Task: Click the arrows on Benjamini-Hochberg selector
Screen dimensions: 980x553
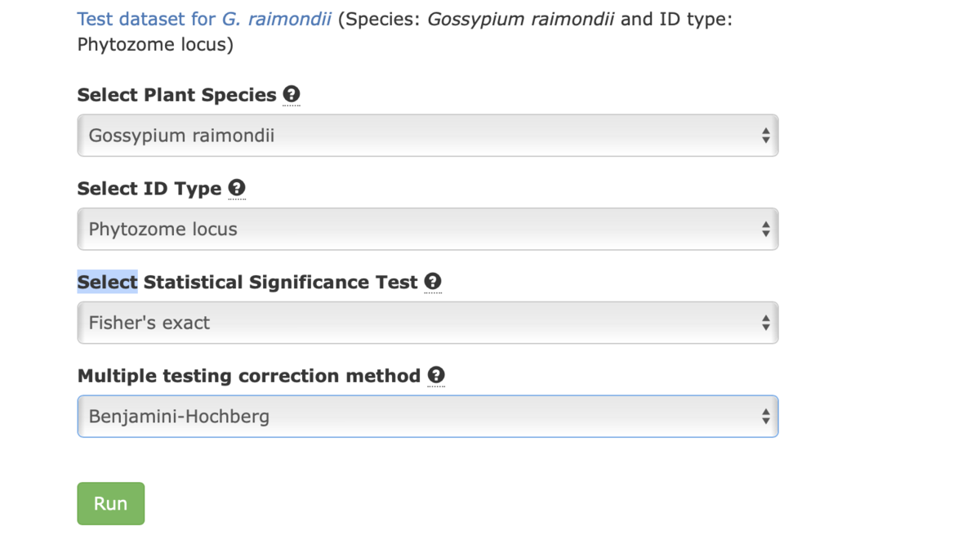Action: click(765, 417)
